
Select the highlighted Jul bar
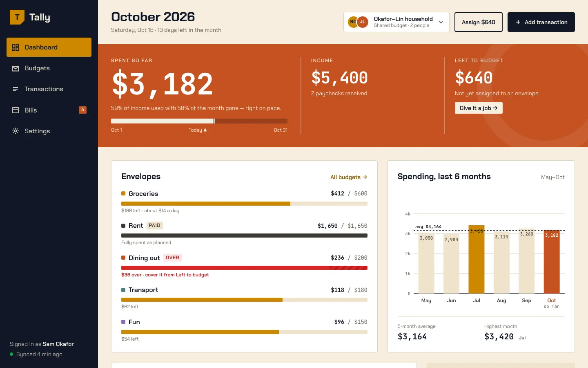tap(477, 259)
